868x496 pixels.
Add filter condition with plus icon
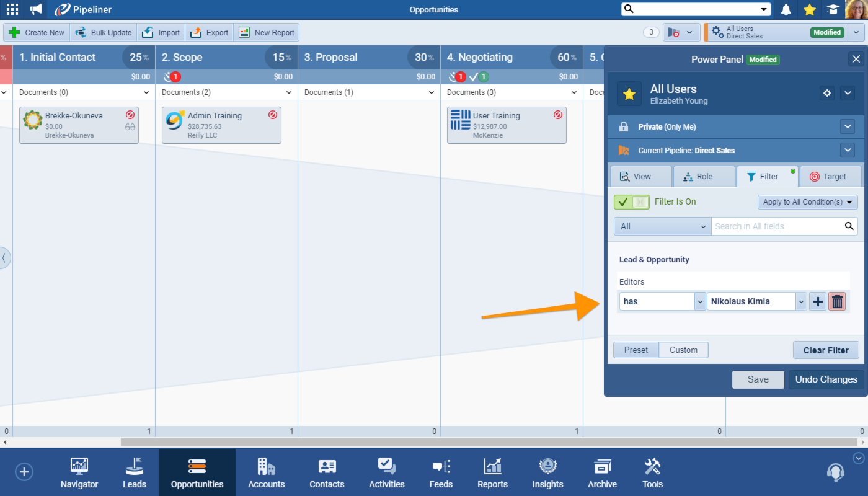tap(818, 301)
